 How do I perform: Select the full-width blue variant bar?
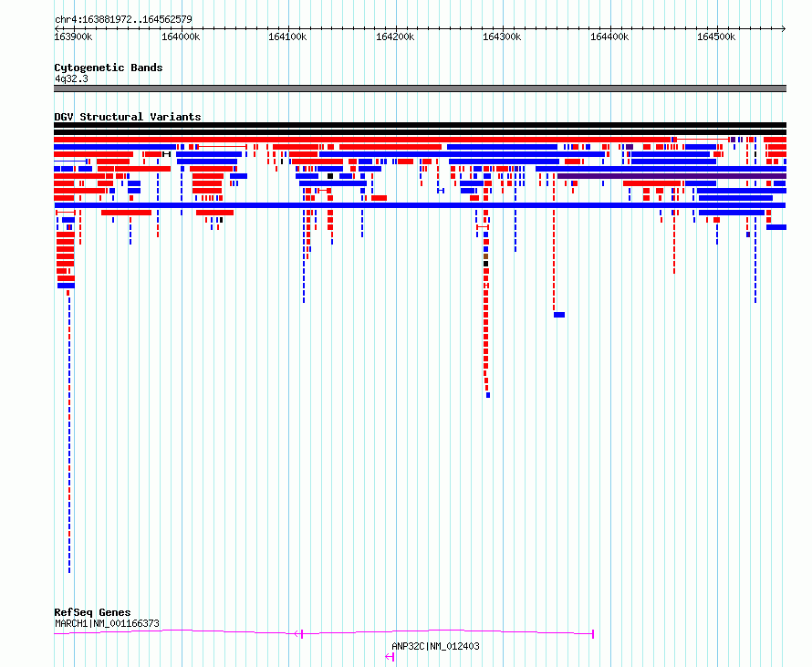click(x=420, y=205)
